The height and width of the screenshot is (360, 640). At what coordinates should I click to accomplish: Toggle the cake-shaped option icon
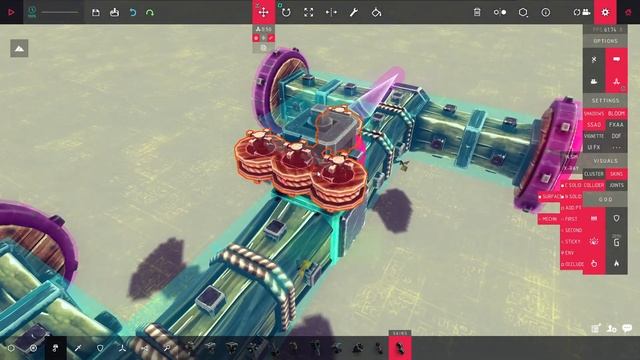pyautogui.click(x=594, y=82)
